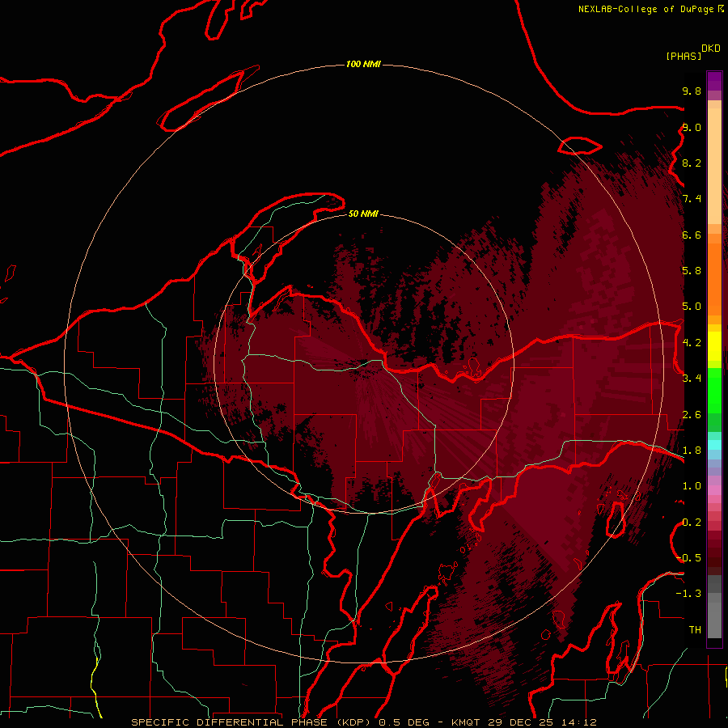Click the 7.4 scale value
The image size is (728, 728).
(x=692, y=199)
